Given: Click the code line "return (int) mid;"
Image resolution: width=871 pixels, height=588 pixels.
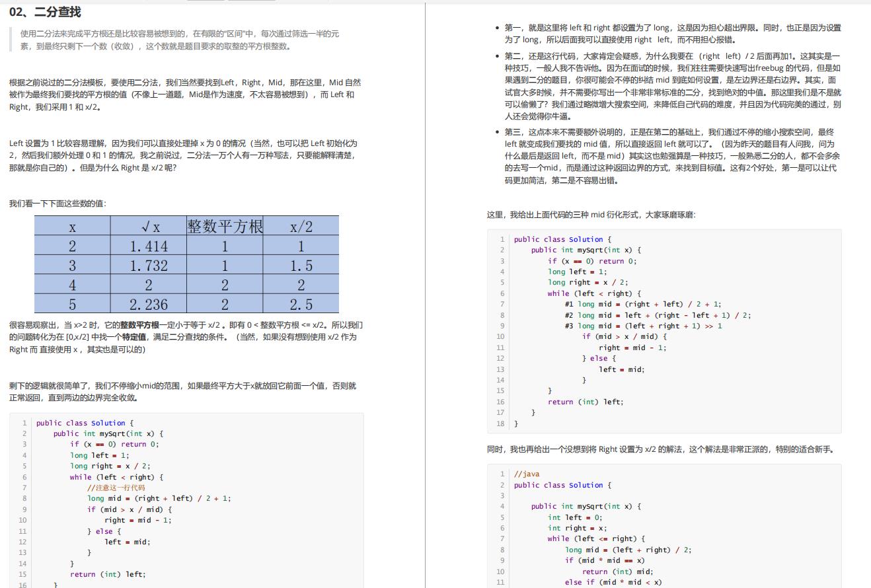Looking at the screenshot, I should 617,571.
